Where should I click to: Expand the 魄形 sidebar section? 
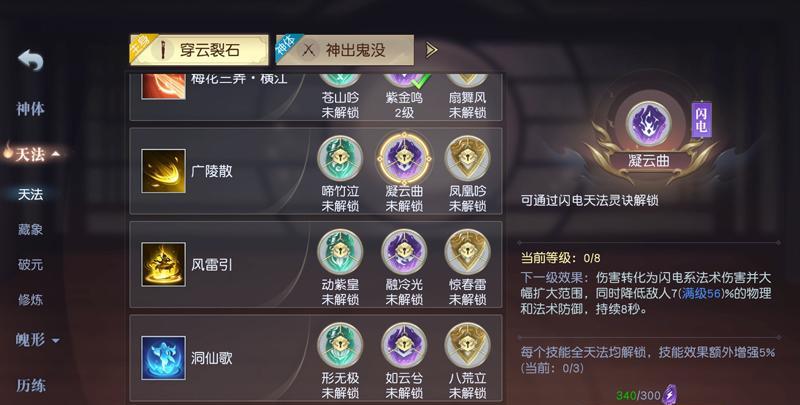37,339
